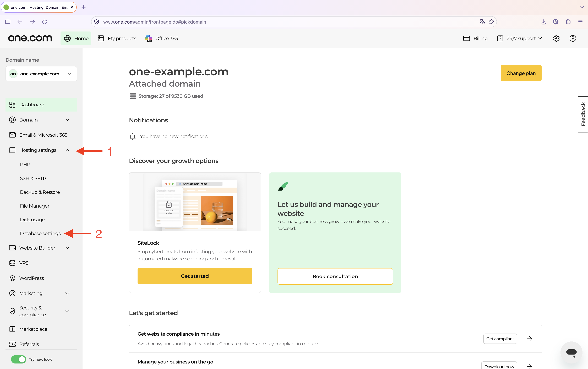
Task: Click the translate page icon
Action: tap(482, 22)
